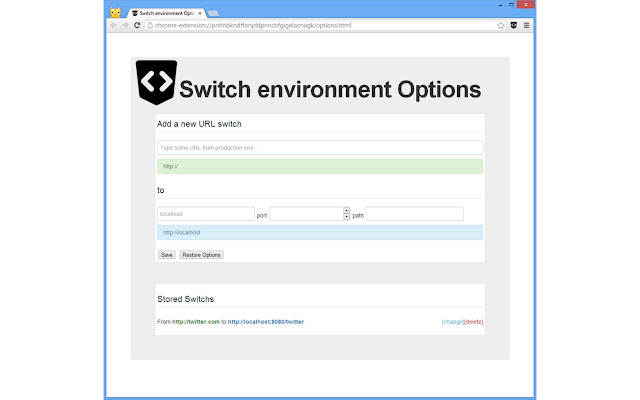The width and height of the screenshot is (640, 400).
Task: Bookmark page with the star icon
Action: 500,25
